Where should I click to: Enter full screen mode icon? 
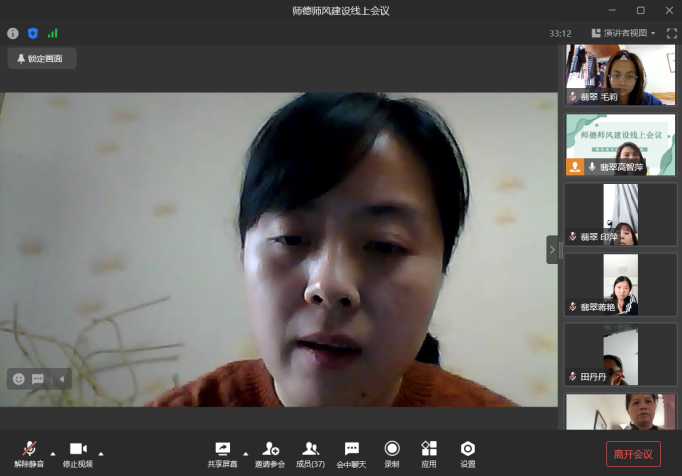pyautogui.click(x=672, y=33)
